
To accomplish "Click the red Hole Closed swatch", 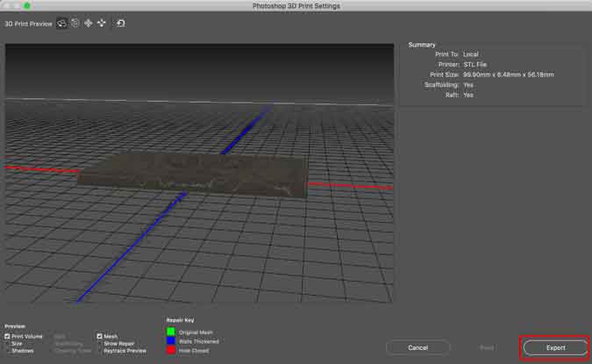I will click(170, 349).
